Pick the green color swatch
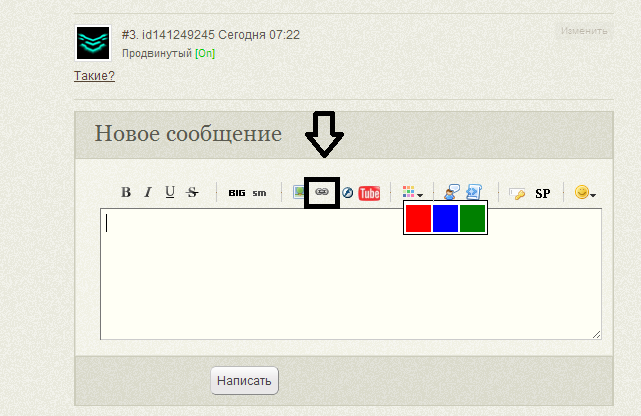Image resolution: width=641 pixels, height=416 pixels. 472,218
